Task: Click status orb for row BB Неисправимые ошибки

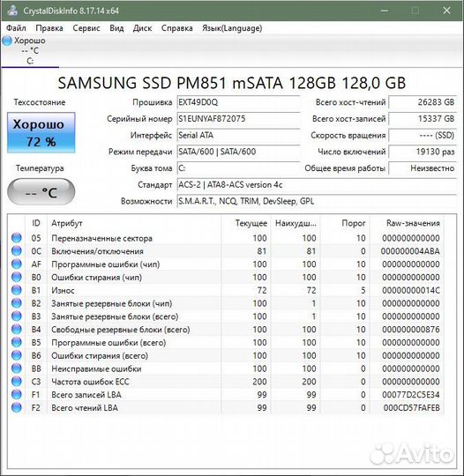Action: coord(17,368)
